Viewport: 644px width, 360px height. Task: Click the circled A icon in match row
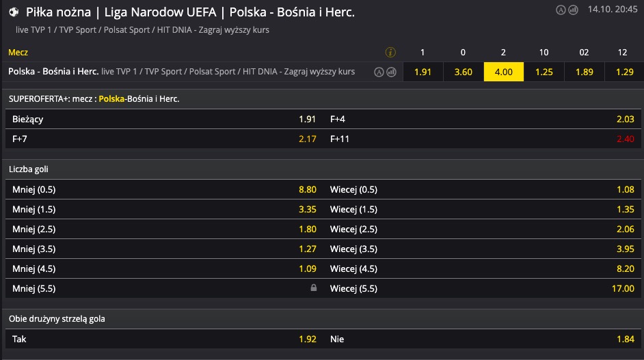[379, 72]
